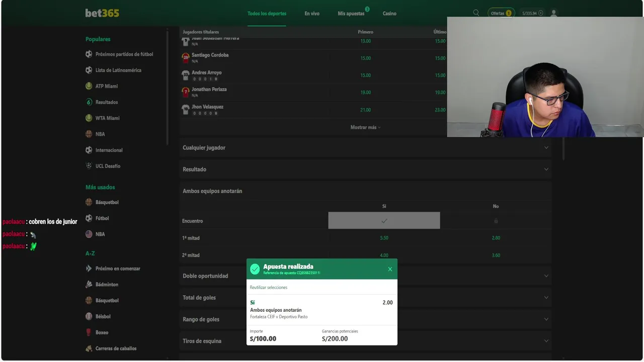Click the bet365 logo
The width and height of the screenshot is (644, 362).
coord(102,13)
